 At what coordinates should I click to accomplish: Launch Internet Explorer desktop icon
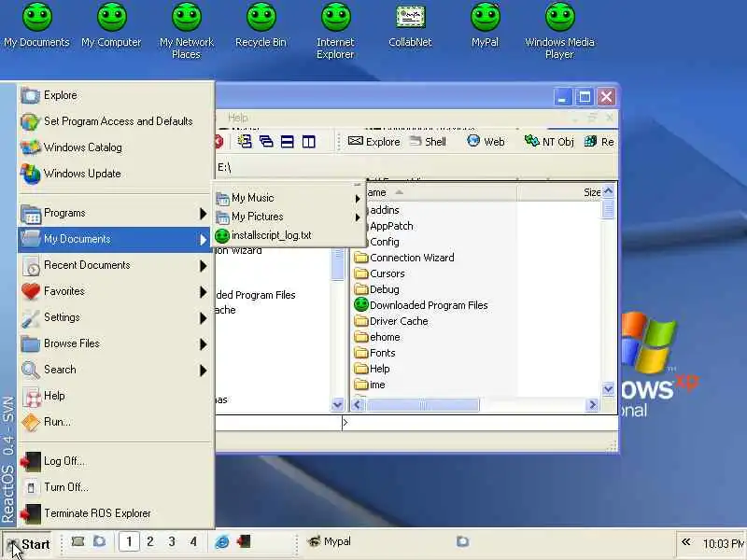(x=335, y=31)
